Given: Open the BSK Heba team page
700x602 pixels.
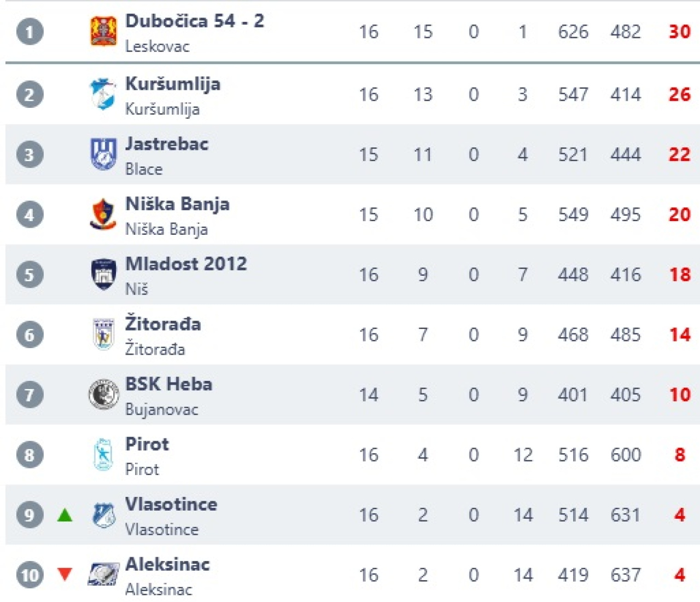Looking at the screenshot, I should tap(168, 384).
